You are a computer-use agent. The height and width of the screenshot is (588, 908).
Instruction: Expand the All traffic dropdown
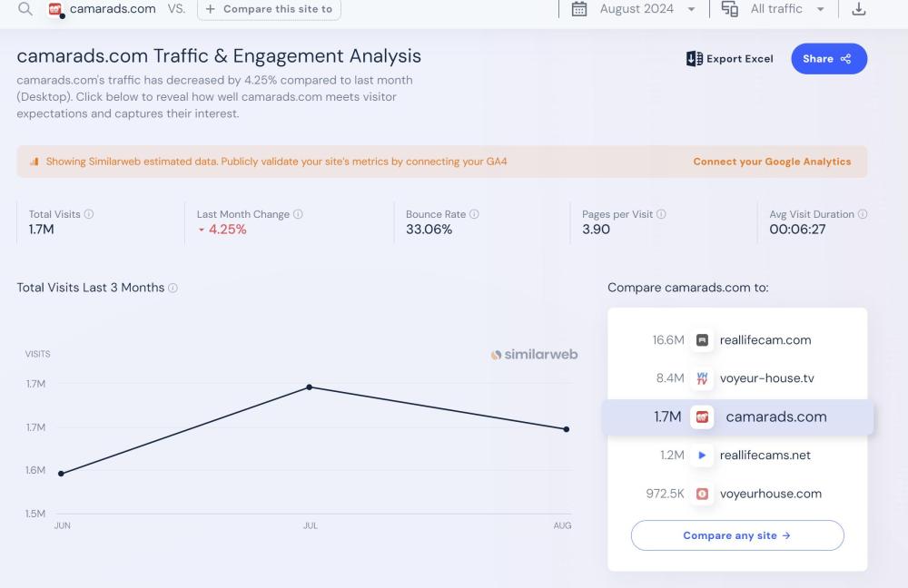click(x=786, y=9)
